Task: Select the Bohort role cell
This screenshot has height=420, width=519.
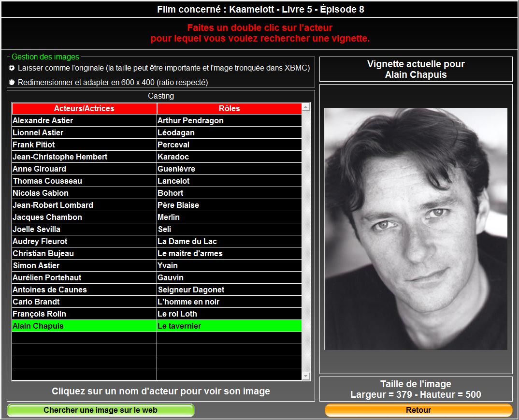Action: coord(230,193)
